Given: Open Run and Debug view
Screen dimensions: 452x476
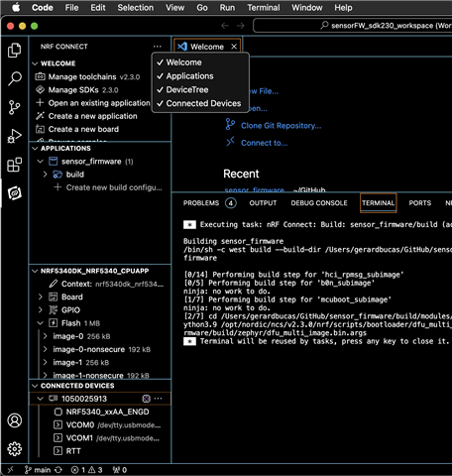Looking at the screenshot, I should pos(15,136).
